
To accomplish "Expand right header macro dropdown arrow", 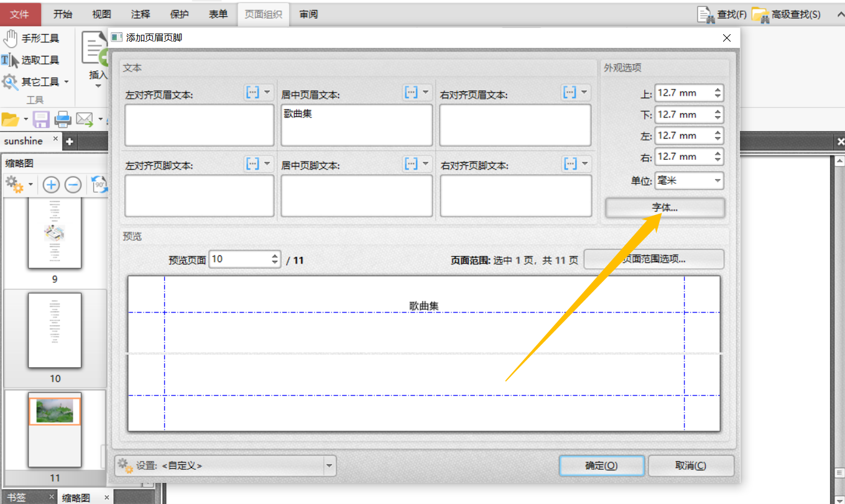I will click(x=584, y=93).
